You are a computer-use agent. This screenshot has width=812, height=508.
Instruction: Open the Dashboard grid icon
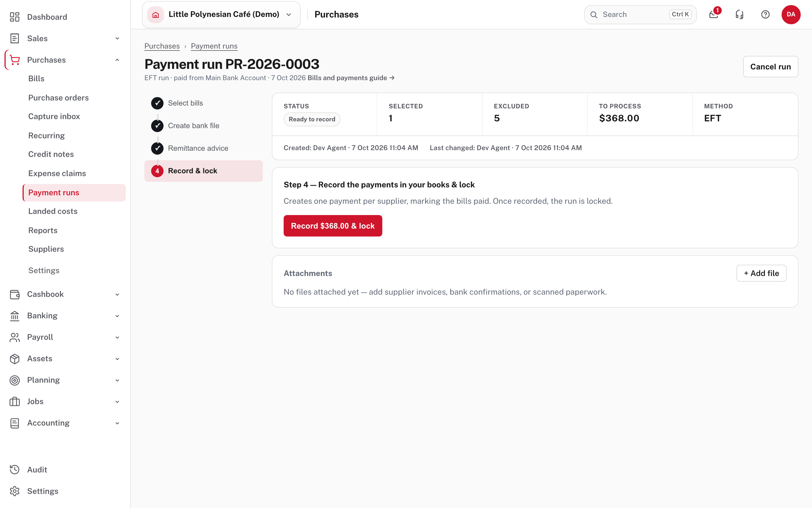coord(14,17)
